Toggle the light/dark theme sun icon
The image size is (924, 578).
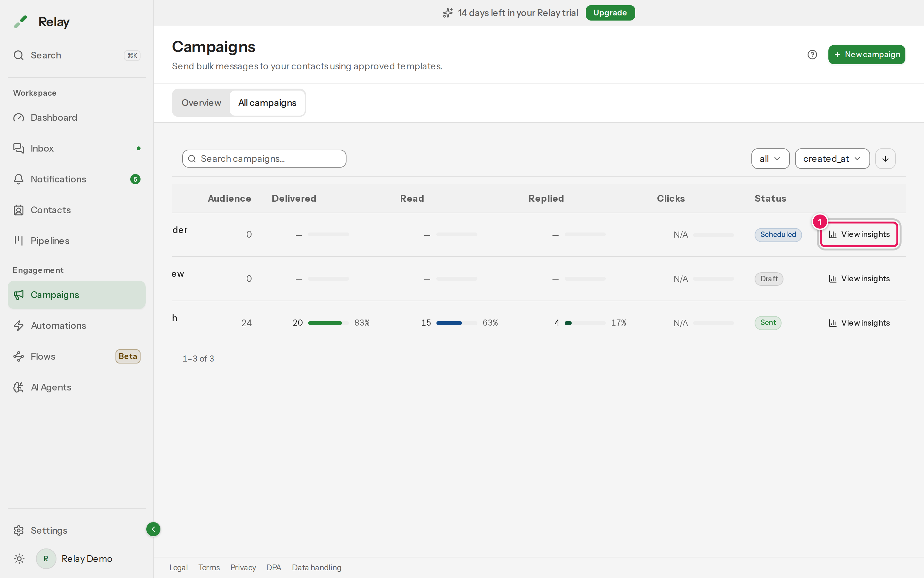[x=19, y=558]
